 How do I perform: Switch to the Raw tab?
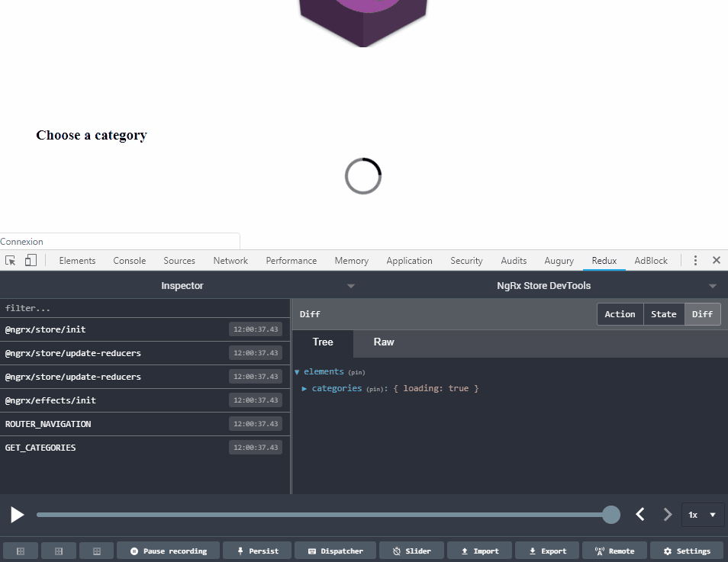coord(384,342)
